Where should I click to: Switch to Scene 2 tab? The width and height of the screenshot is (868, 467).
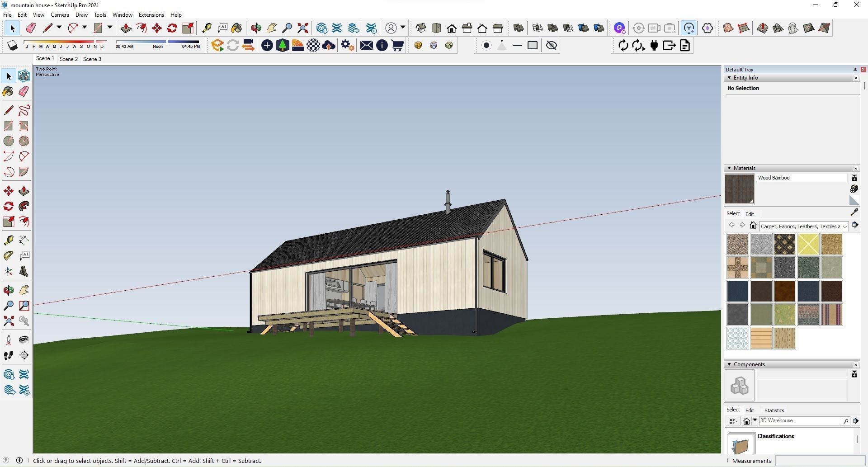coord(69,59)
